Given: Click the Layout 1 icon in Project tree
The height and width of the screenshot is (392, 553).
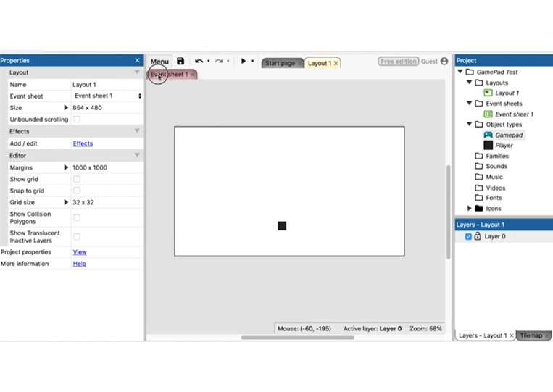Looking at the screenshot, I should (488, 93).
